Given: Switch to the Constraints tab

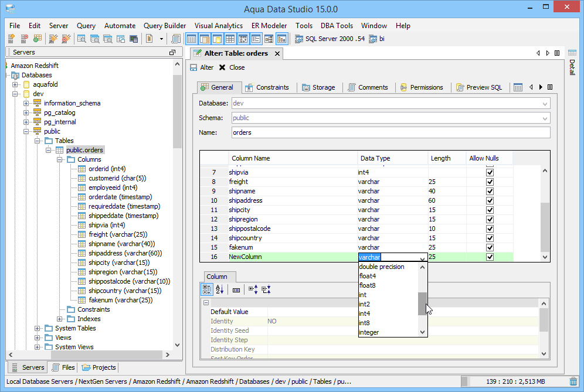Looking at the screenshot, I should point(267,87).
